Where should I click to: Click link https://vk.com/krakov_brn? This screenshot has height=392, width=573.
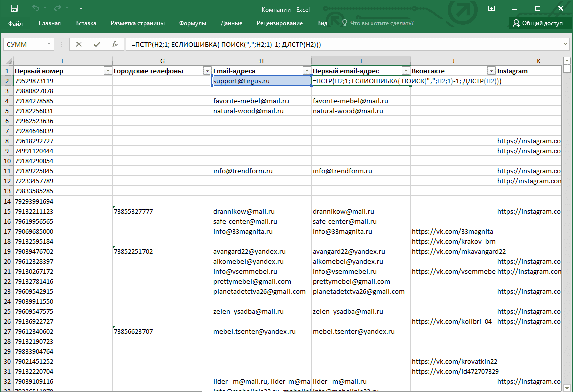(454, 241)
